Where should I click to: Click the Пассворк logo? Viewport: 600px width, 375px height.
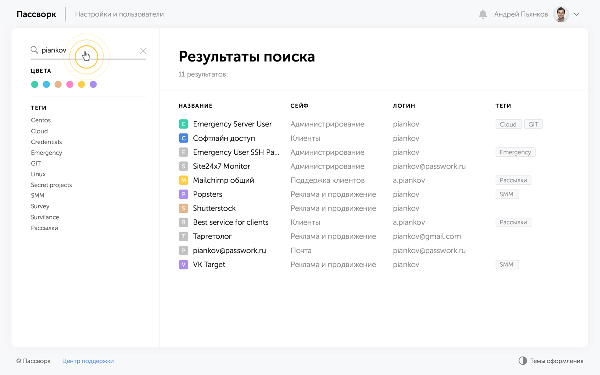tap(36, 15)
